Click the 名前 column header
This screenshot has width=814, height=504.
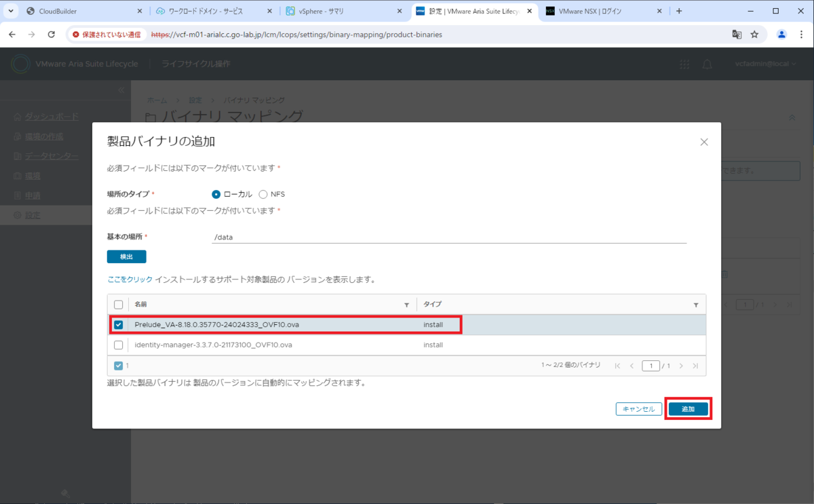click(140, 305)
